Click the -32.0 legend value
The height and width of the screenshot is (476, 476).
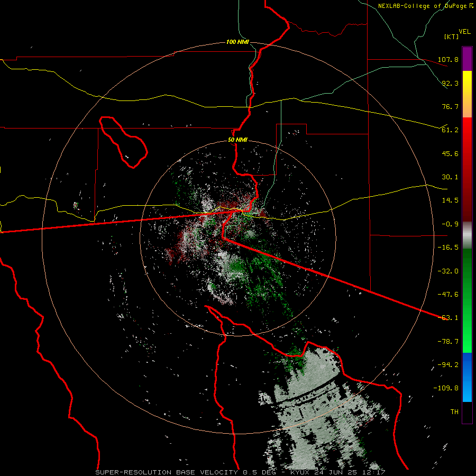click(x=448, y=271)
